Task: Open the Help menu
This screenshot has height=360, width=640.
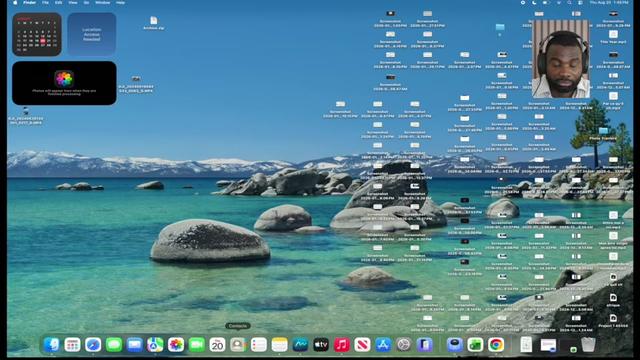Action: coord(120,2)
